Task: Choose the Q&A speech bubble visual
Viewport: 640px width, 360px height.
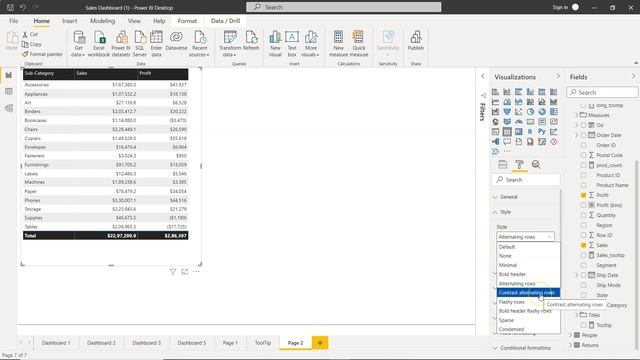Action: pyautogui.click(x=507, y=142)
